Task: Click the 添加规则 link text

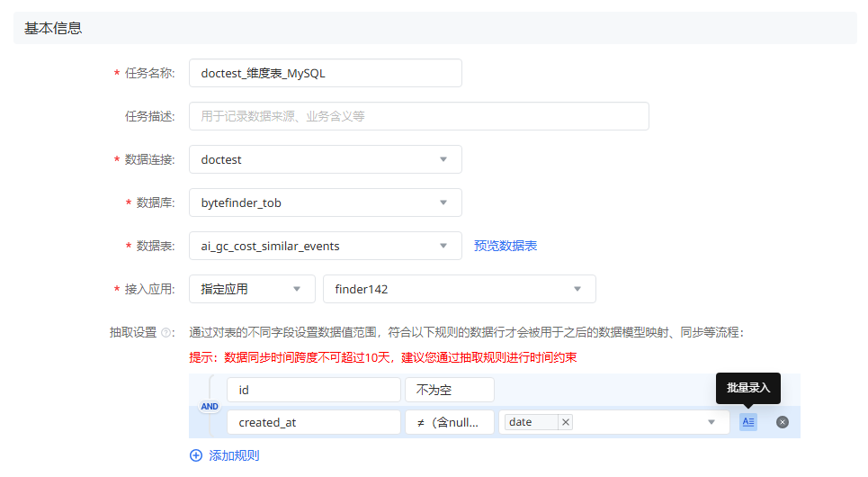Action: coord(234,455)
